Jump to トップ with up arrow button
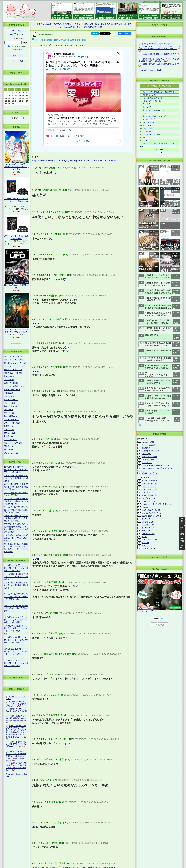The width and height of the screenshot is (186, 868). 182,546
